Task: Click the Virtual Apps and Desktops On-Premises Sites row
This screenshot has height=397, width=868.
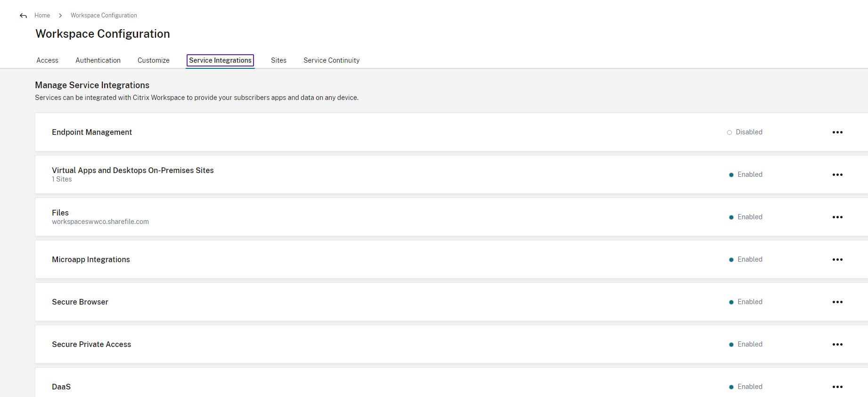Action: coord(133,171)
